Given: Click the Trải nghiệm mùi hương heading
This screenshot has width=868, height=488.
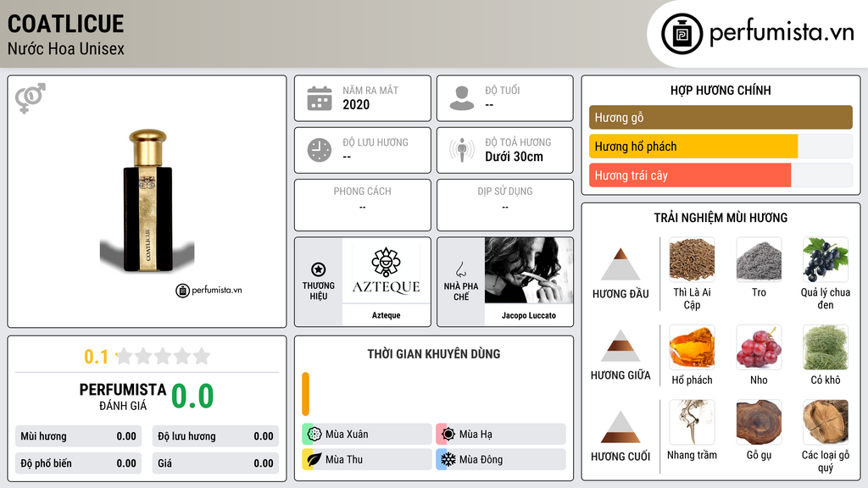Looking at the screenshot, I should pyautogui.click(x=721, y=218).
